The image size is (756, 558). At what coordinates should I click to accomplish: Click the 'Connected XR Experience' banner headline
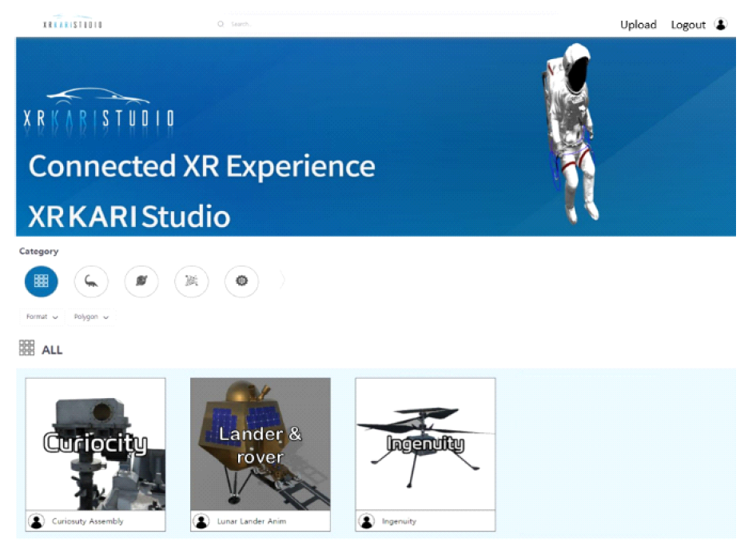pos(202,166)
